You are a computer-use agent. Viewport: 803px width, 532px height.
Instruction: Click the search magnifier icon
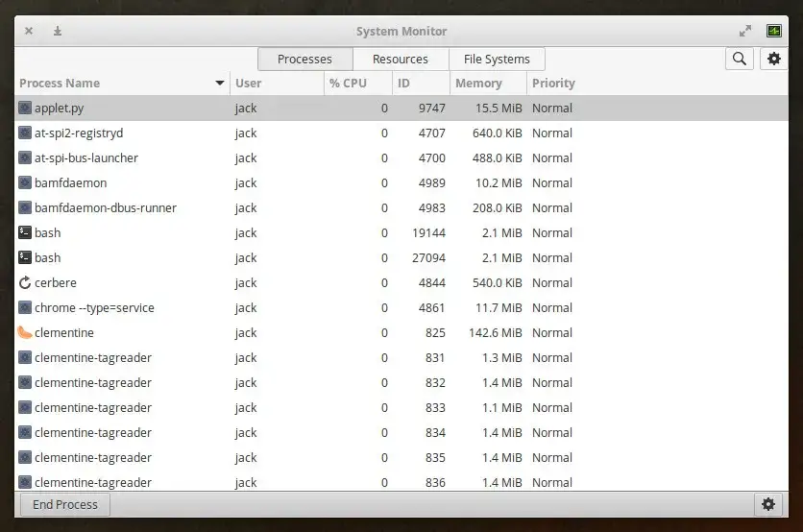tap(739, 59)
